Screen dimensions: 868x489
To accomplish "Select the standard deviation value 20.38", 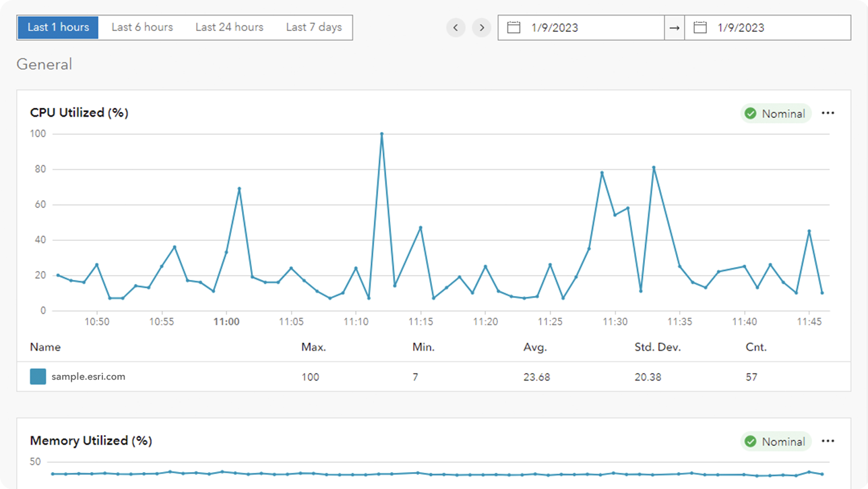I will [648, 377].
